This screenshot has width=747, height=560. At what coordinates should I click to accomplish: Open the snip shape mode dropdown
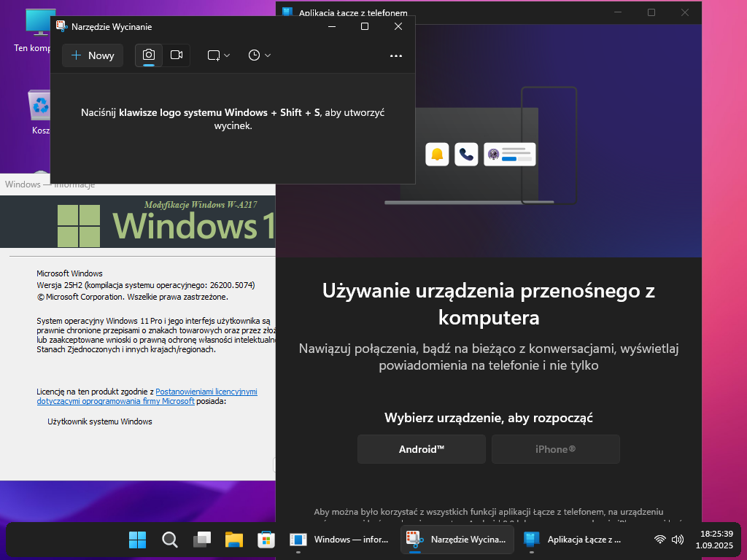pyautogui.click(x=218, y=55)
